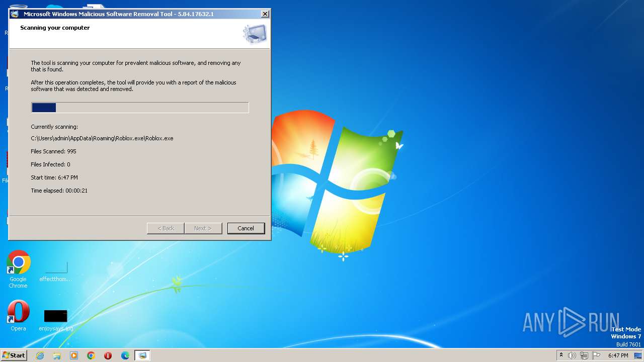
Task: Open Action Center flag icon
Action: tap(596, 355)
